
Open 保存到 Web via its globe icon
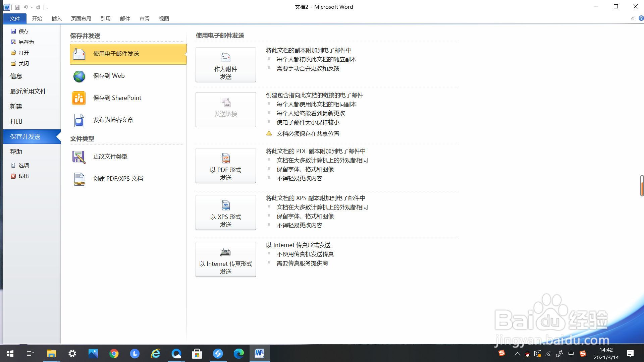pos(79,76)
